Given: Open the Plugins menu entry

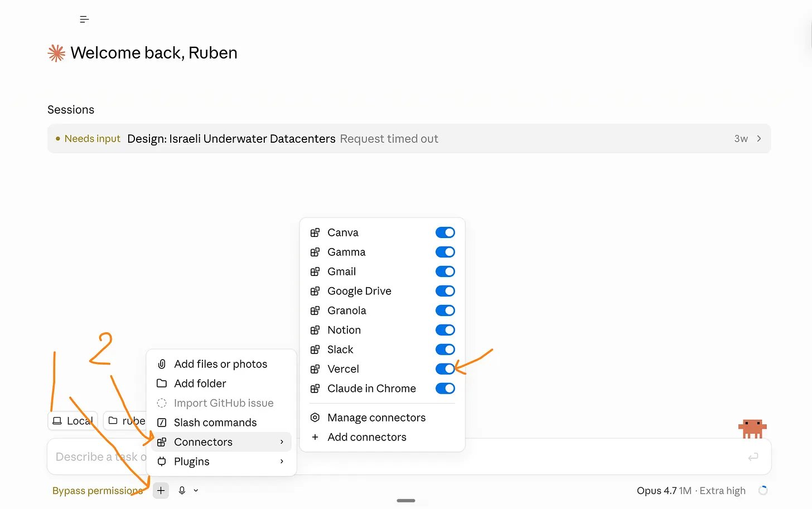Looking at the screenshot, I should pyautogui.click(x=221, y=462).
